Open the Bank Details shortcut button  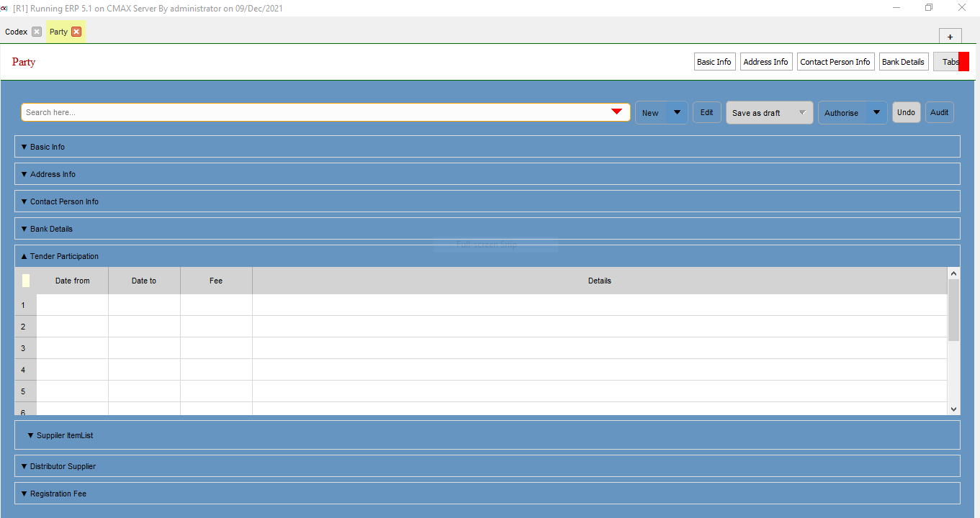click(x=903, y=62)
